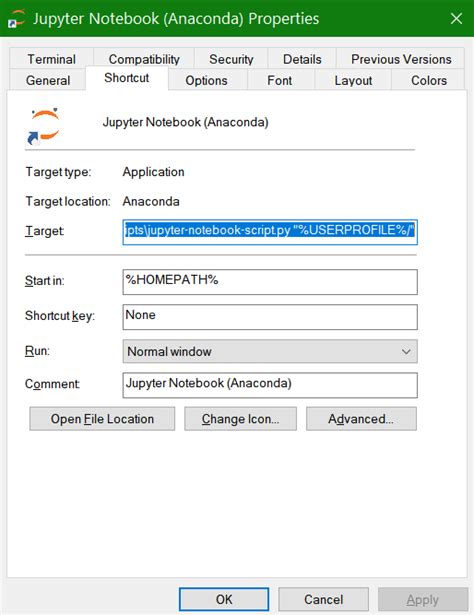Viewport: 474px width, 615px height.
Task: Open the Compatibility tab
Action: coord(144,59)
